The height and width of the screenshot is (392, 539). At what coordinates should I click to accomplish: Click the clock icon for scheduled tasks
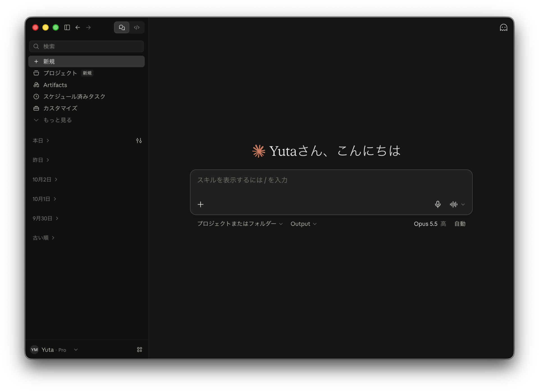pos(36,97)
